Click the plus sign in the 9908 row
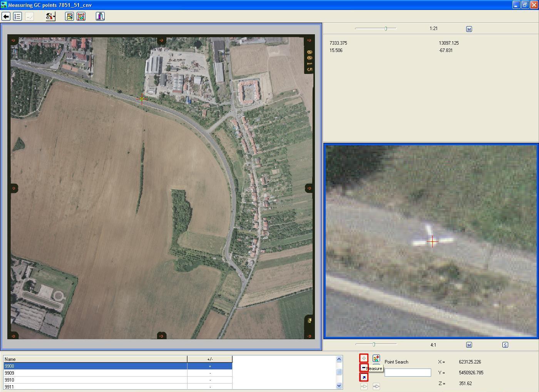539x392 pixels. [x=210, y=366]
